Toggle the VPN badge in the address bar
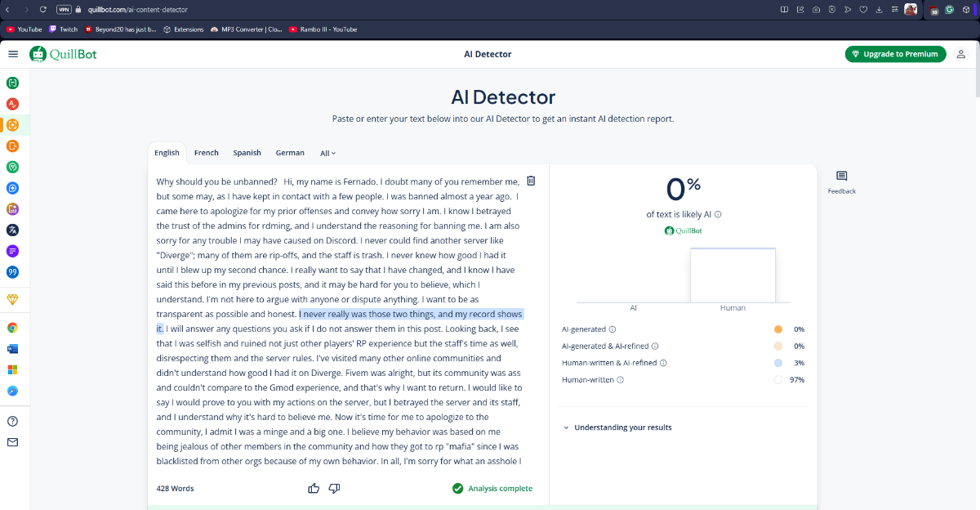This screenshot has height=510, width=980. pos(64,10)
